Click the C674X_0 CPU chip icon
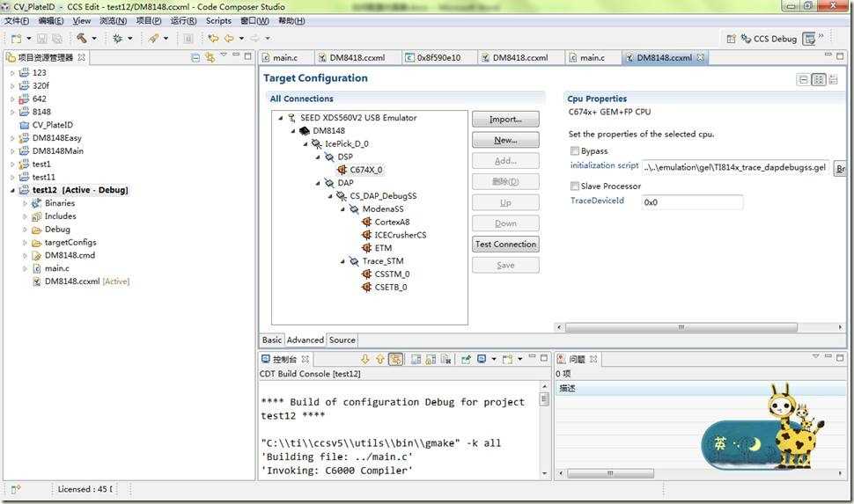Image resolution: width=854 pixels, height=504 pixels. click(x=342, y=170)
